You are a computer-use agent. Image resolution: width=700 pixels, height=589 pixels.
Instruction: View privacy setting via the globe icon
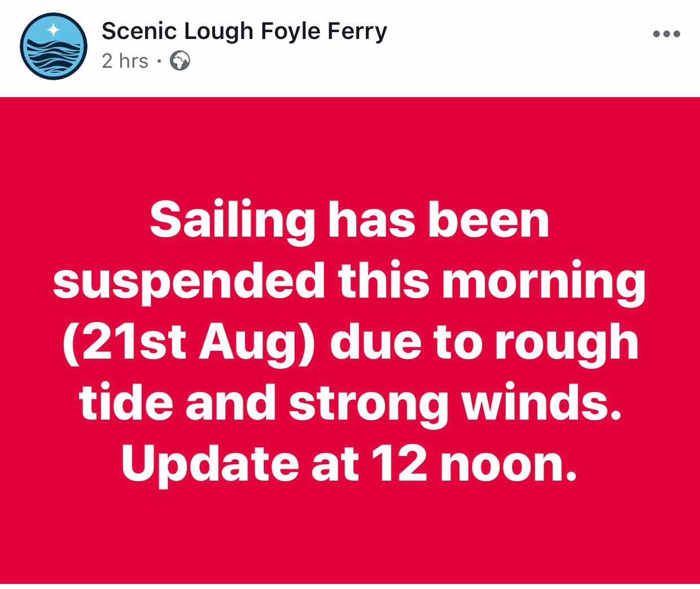click(x=180, y=60)
